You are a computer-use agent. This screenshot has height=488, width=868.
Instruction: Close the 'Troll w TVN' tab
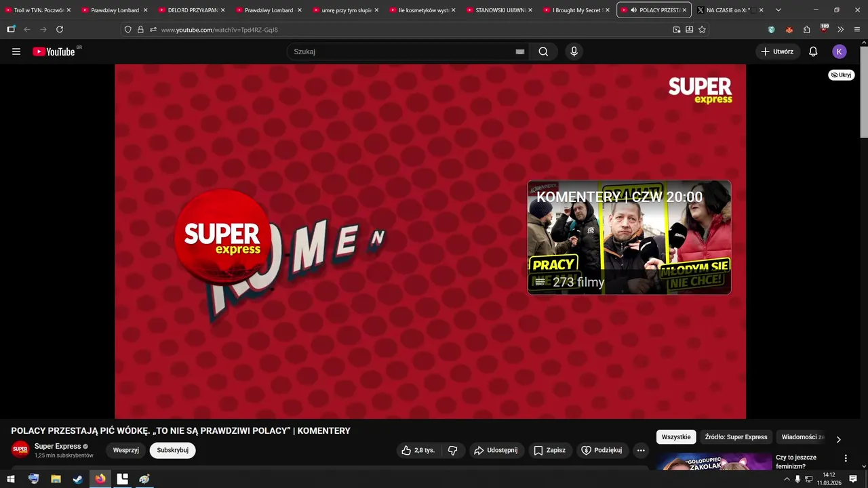[68, 10]
